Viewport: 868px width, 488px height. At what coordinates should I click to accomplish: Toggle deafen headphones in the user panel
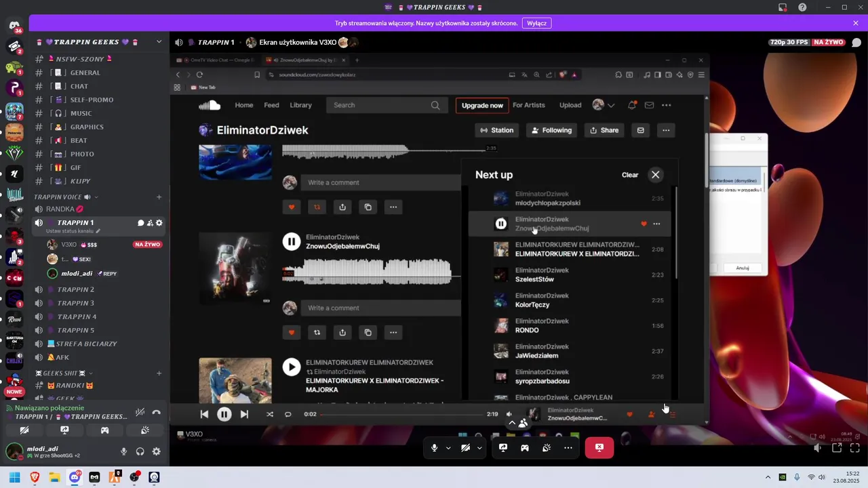tap(140, 451)
